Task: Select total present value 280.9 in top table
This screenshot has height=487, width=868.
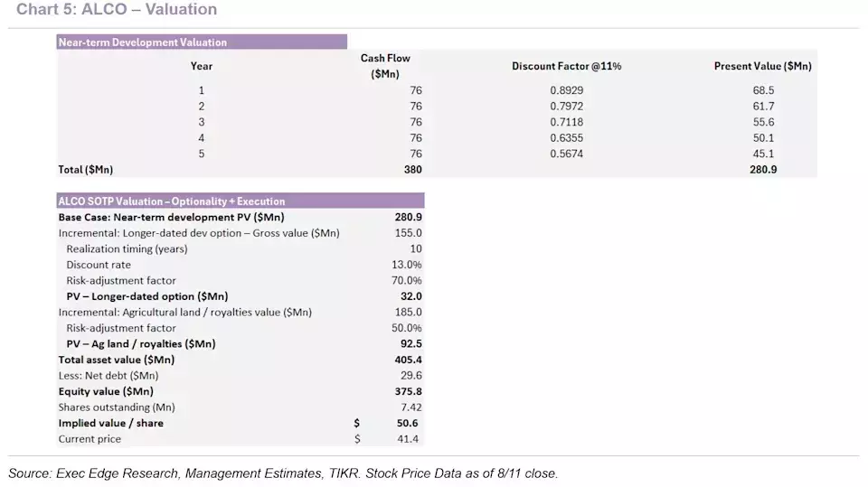Action: pyautogui.click(x=763, y=170)
